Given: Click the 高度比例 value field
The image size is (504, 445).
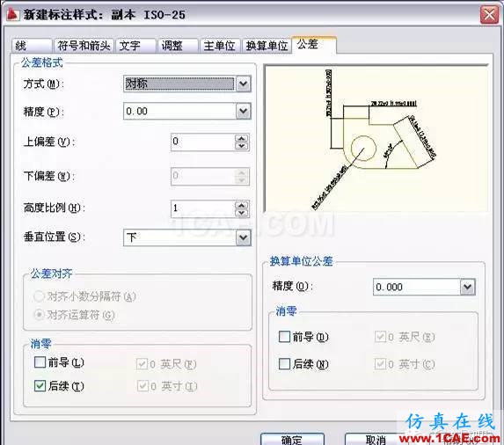Looking at the screenshot, I should [203, 208].
